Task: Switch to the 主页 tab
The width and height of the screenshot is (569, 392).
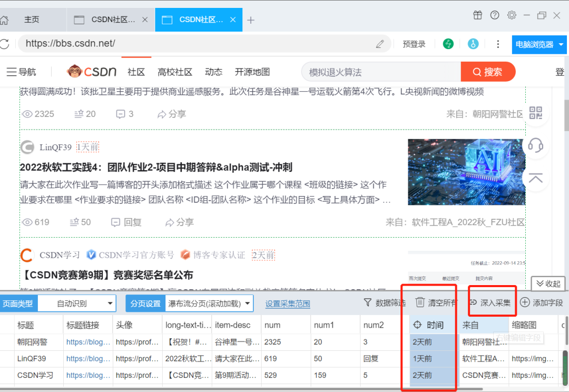Action: (x=32, y=19)
